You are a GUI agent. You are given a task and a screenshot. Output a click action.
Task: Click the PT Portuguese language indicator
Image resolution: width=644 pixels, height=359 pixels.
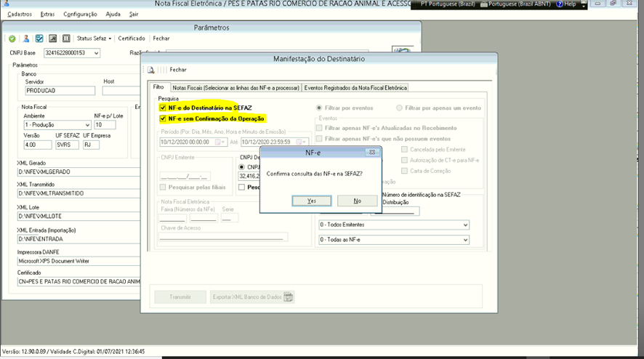tap(448, 4)
